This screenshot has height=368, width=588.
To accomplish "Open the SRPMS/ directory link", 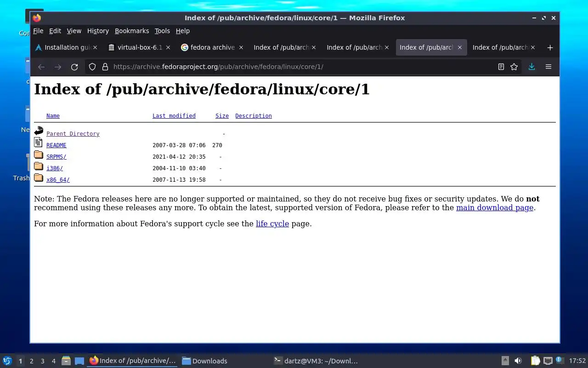I will pos(57,157).
